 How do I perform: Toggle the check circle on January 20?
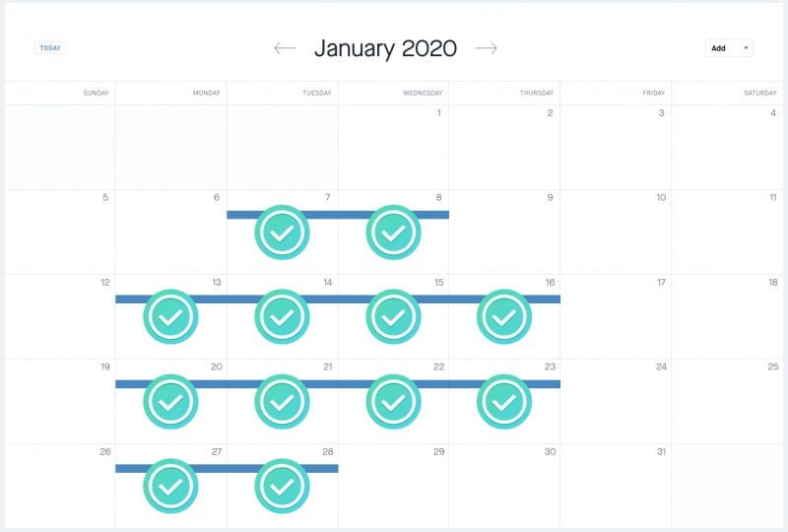(170, 401)
